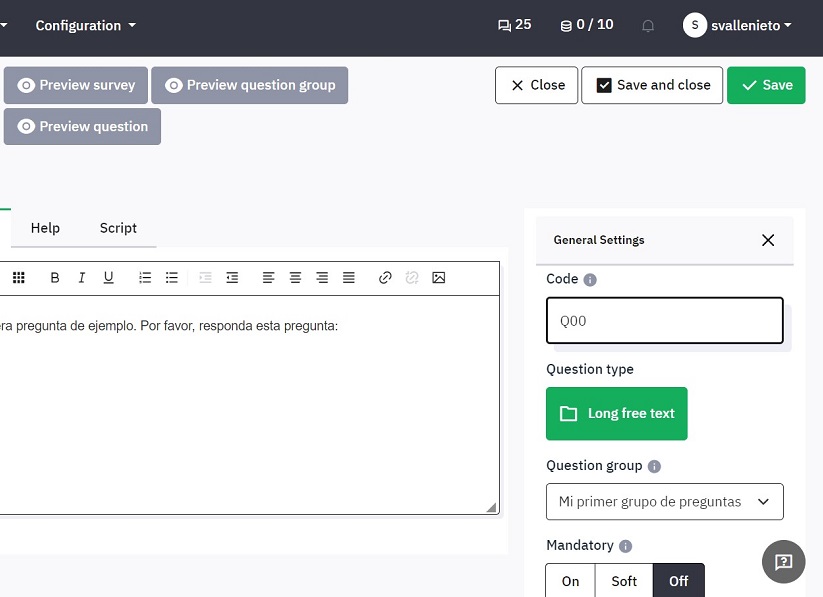Justify the text alignment
This screenshot has width=823, height=597.
[x=348, y=278]
